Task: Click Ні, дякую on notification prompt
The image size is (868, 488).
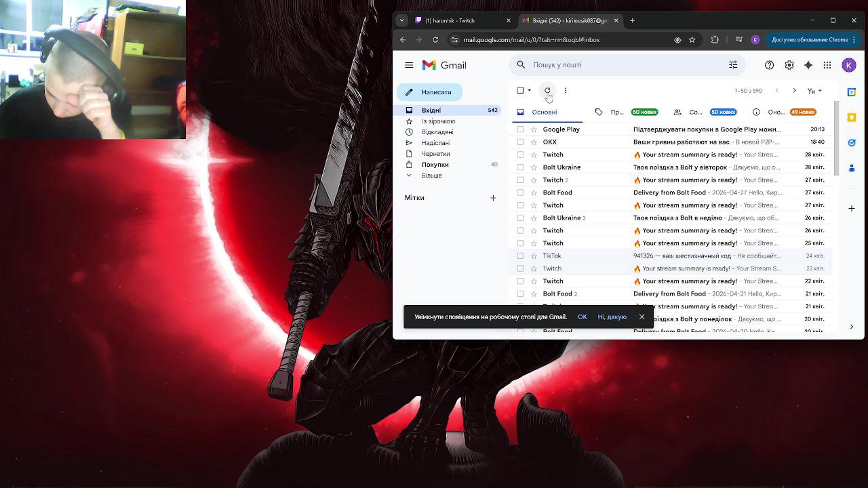Action: pyautogui.click(x=612, y=317)
